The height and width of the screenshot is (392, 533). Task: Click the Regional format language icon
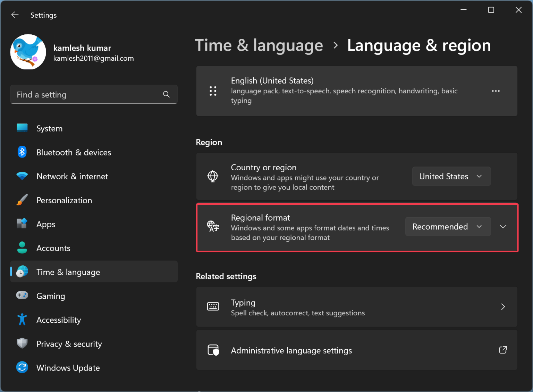(x=213, y=226)
